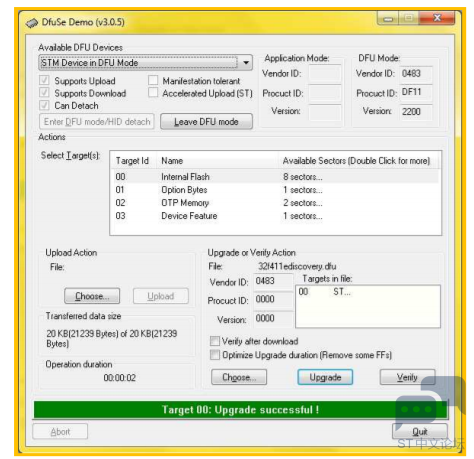Click Choose under Upgrade or Verify Action
The width and height of the screenshot is (474, 459).
[x=239, y=377]
